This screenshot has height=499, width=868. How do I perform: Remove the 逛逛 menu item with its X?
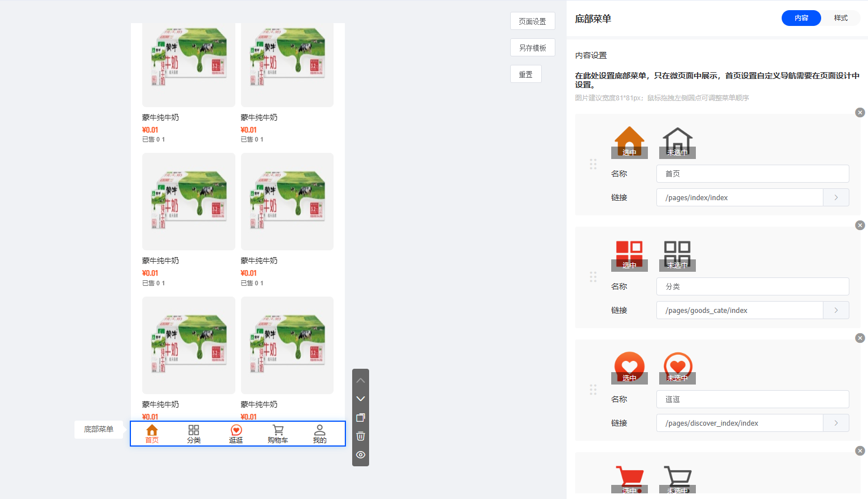860,338
